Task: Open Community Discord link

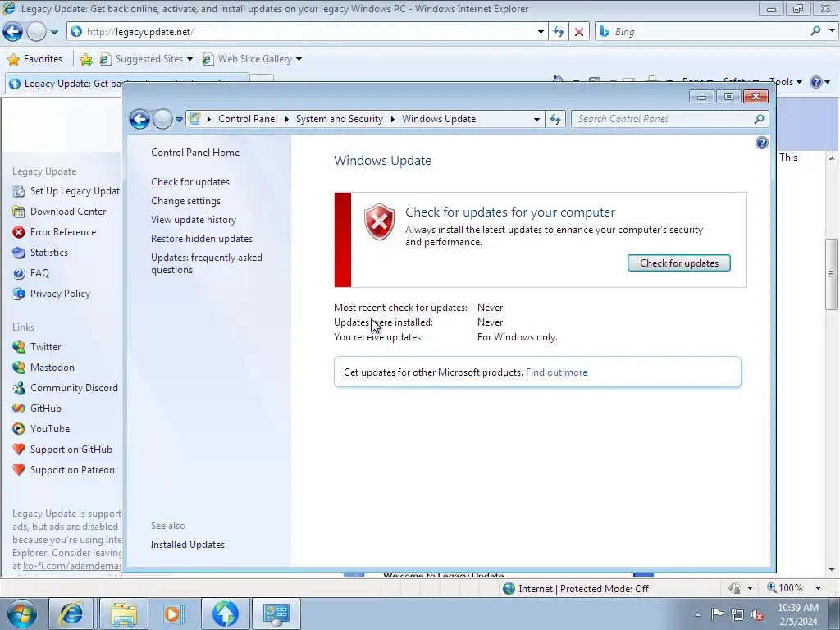Action: pyautogui.click(x=74, y=388)
